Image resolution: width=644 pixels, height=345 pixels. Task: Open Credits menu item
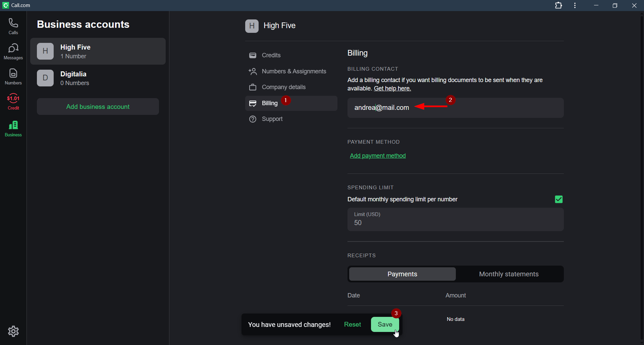pyautogui.click(x=271, y=55)
